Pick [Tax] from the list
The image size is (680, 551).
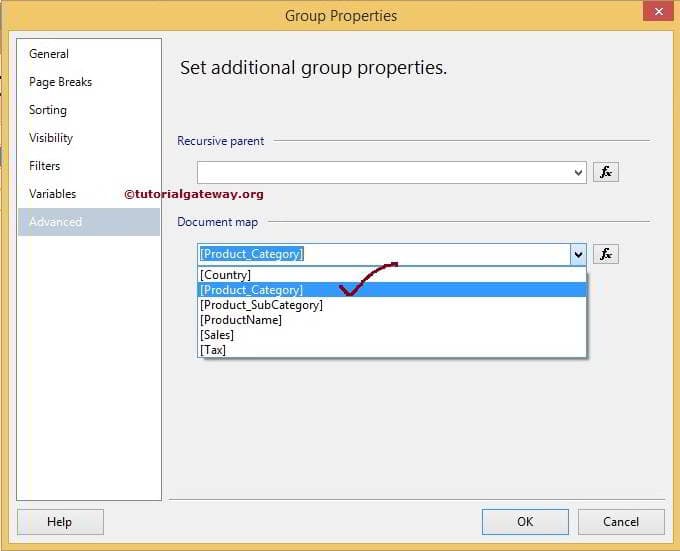tap(392, 350)
